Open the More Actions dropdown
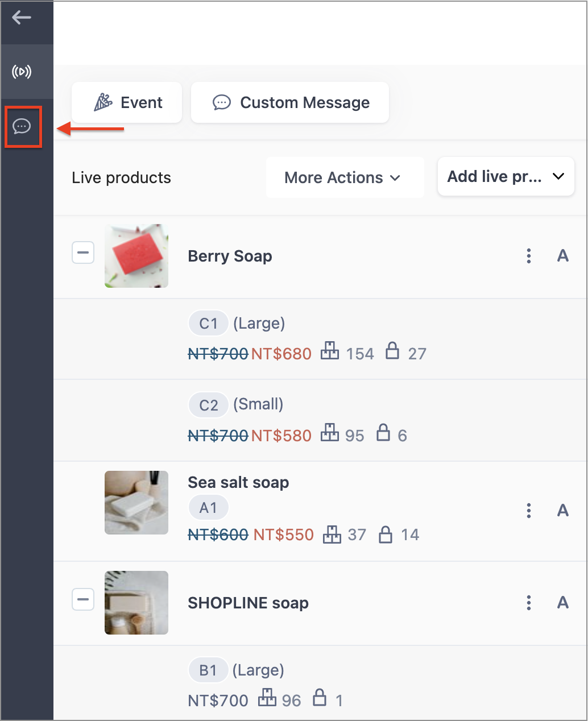Image resolution: width=588 pixels, height=721 pixels. pos(344,178)
